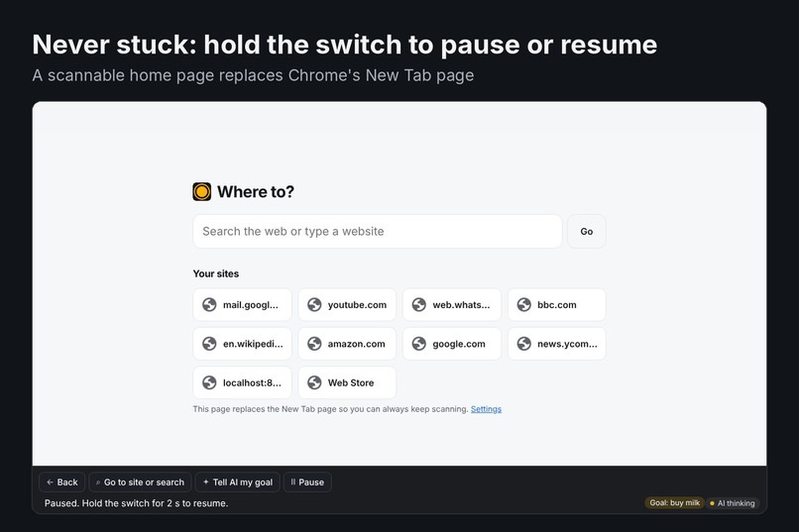This screenshot has width=799, height=532.
Task: Open the youtube.com site tile
Action: pyautogui.click(x=347, y=305)
